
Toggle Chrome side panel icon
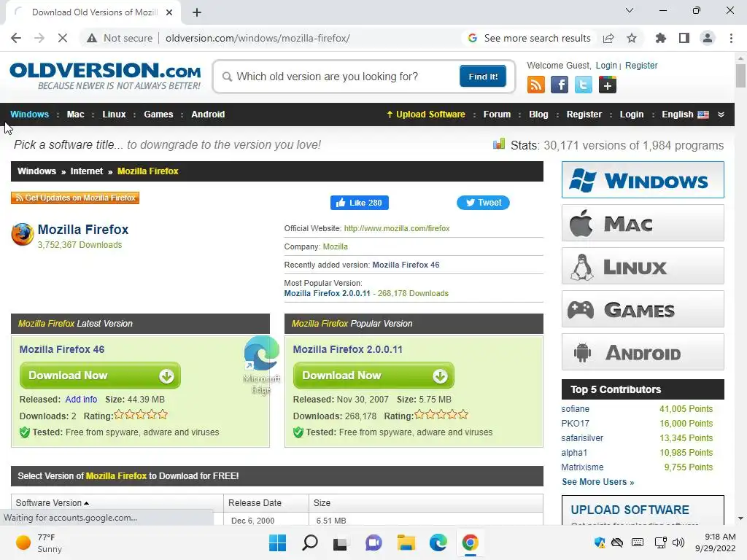coord(684,38)
